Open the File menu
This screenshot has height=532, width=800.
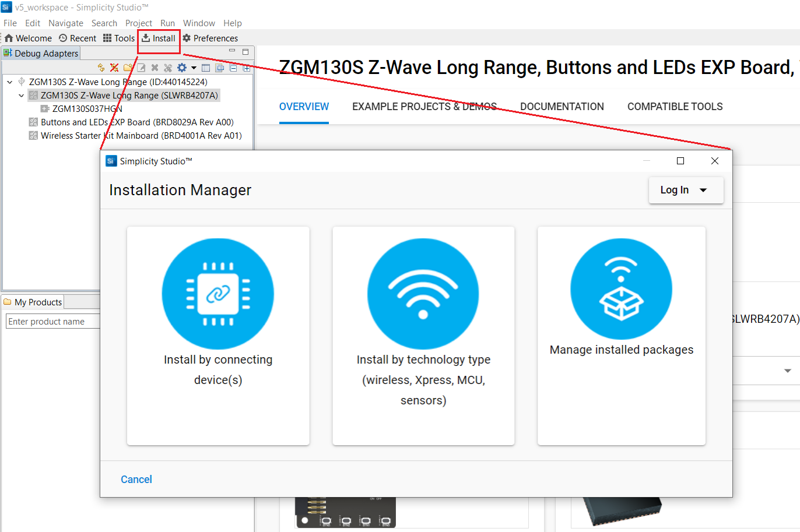point(10,23)
